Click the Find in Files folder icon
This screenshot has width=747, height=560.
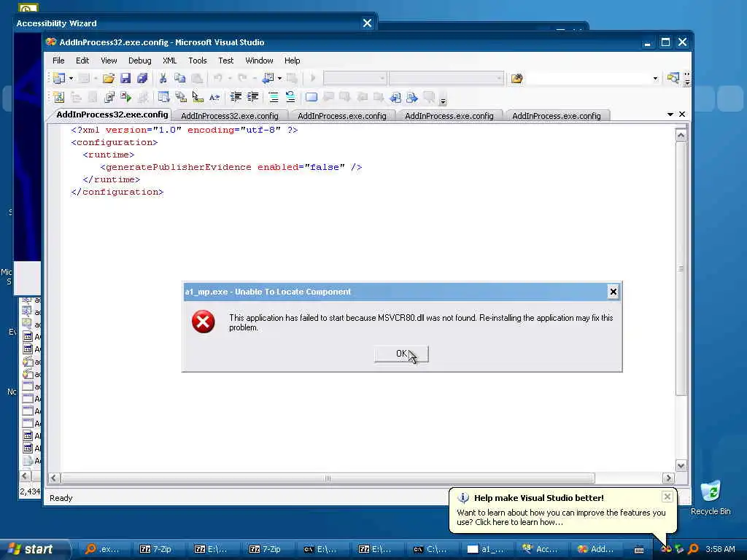[x=517, y=78]
